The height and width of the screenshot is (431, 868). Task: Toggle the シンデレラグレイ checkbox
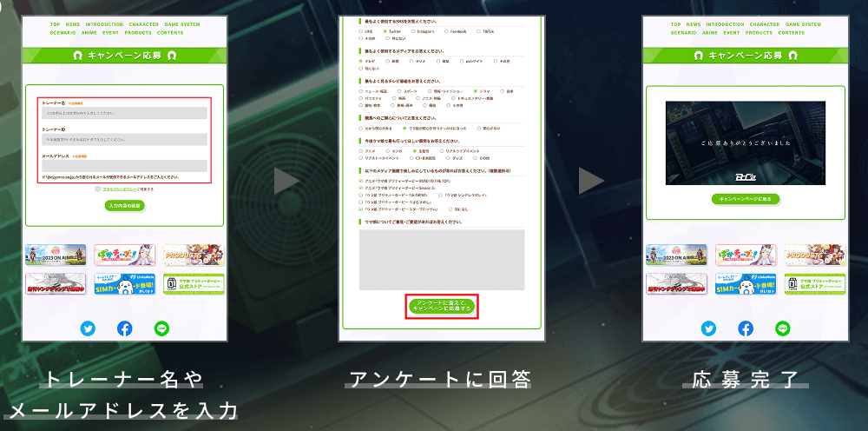(439, 195)
